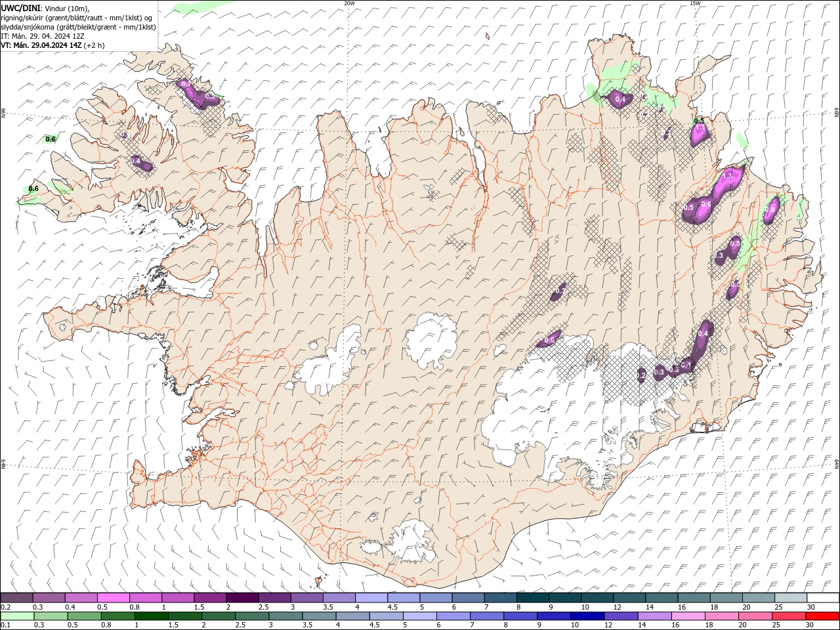The height and width of the screenshot is (630, 840).
Task: Select the pale grey 25–30 snow legend swatch
Action: tap(790, 598)
